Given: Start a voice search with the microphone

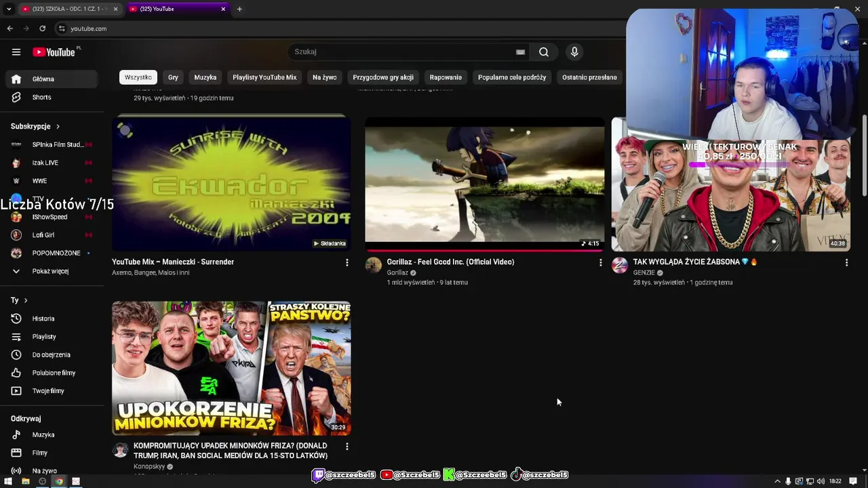Looking at the screenshot, I should tap(574, 52).
